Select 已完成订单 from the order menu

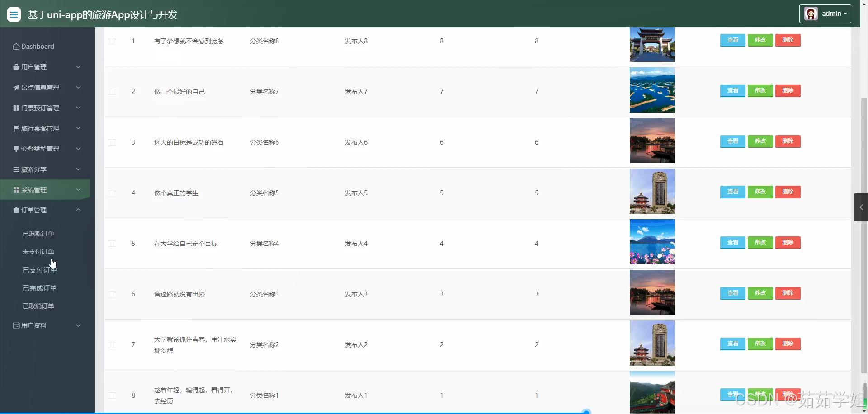pos(39,287)
